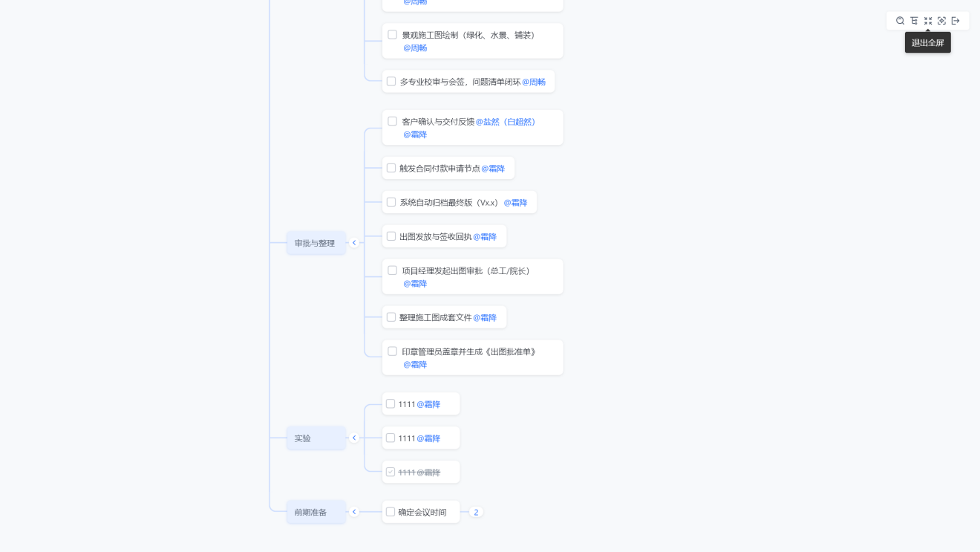
Task: Open the search magnifier icon in toolbar
Action: point(900,21)
